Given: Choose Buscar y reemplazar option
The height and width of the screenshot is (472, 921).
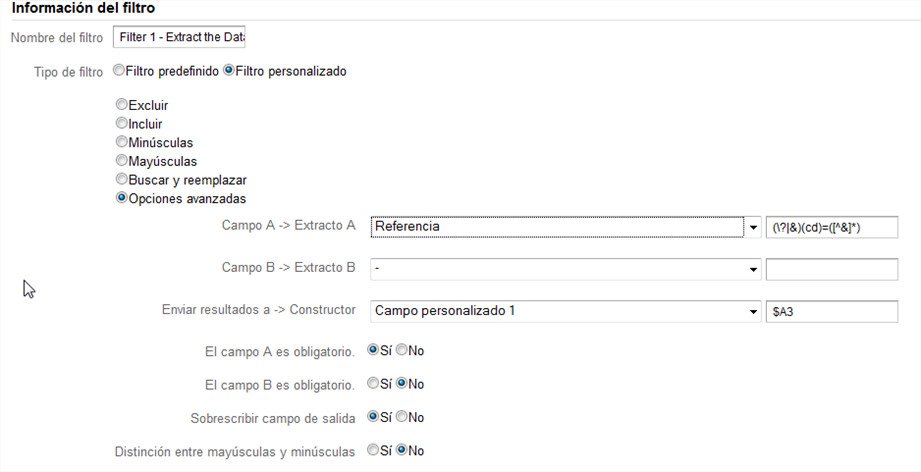Looking at the screenshot, I should 122,179.
